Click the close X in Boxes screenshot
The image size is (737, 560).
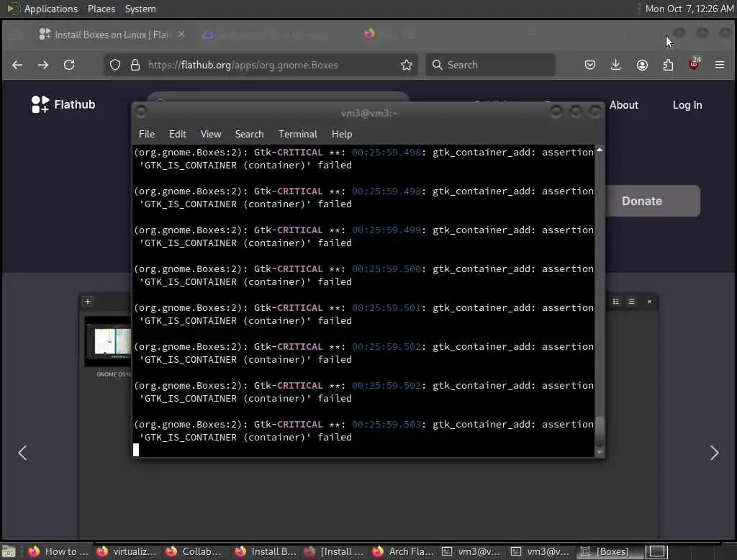(x=650, y=302)
